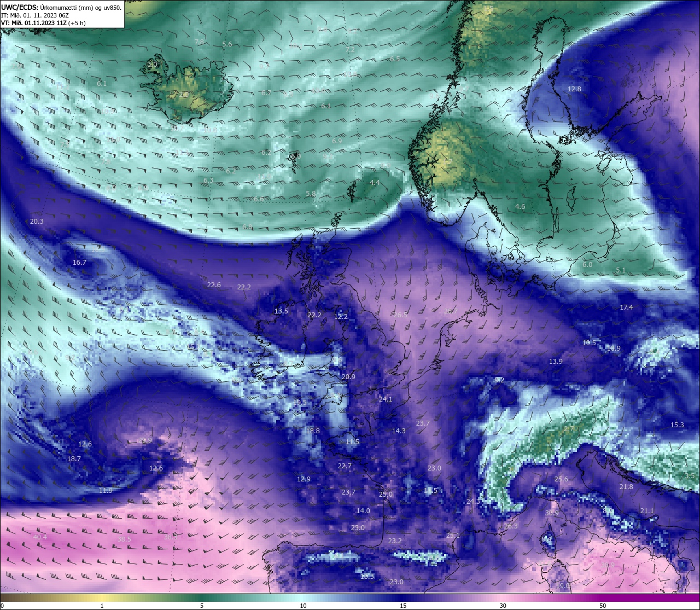The width and height of the screenshot is (700, 610).
Task: Click the 5.6 value on the map
Action: [x=227, y=44]
